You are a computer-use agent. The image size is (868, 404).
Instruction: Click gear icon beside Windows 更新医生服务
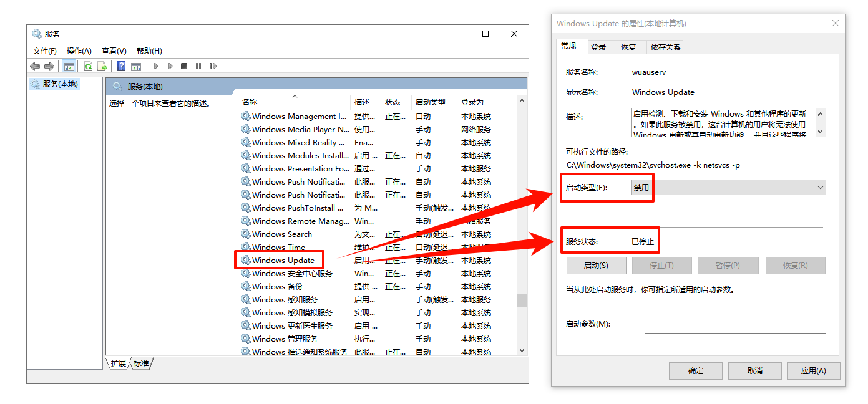pyautogui.click(x=246, y=325)
